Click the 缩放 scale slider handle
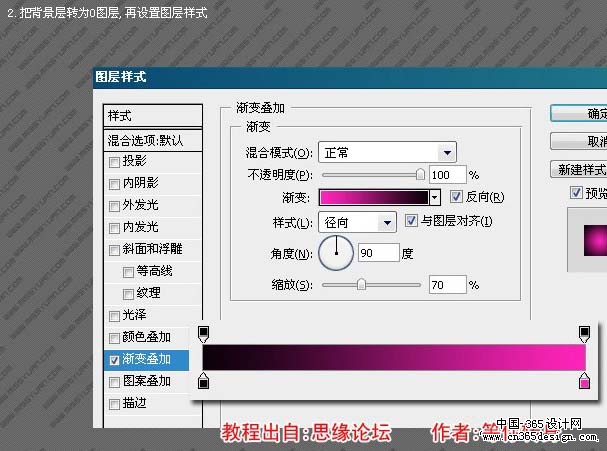 361,285
